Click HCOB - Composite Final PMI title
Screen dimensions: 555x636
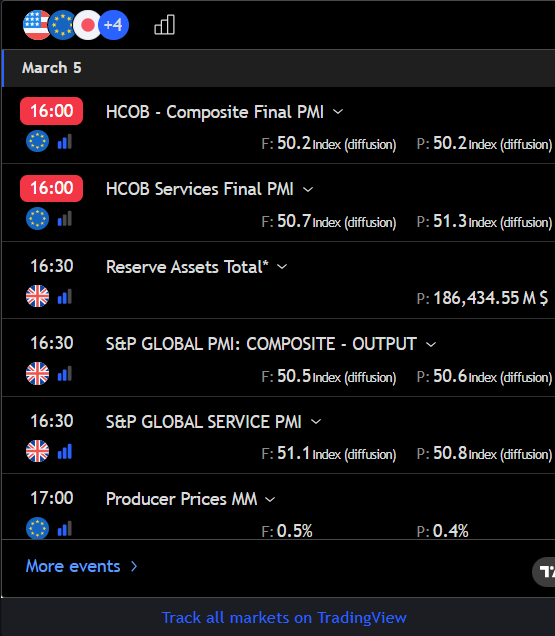point(215,112)
